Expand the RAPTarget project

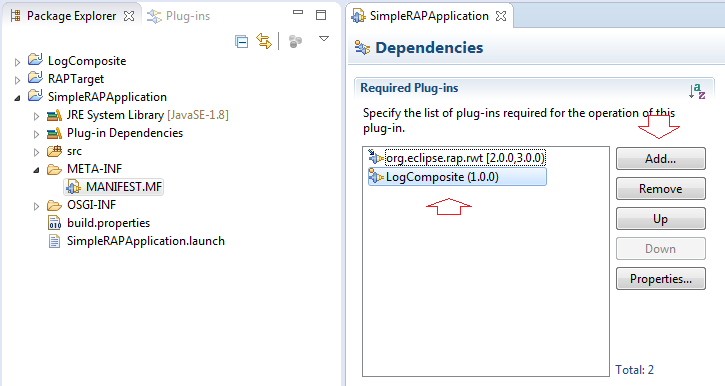coord(17,80)
